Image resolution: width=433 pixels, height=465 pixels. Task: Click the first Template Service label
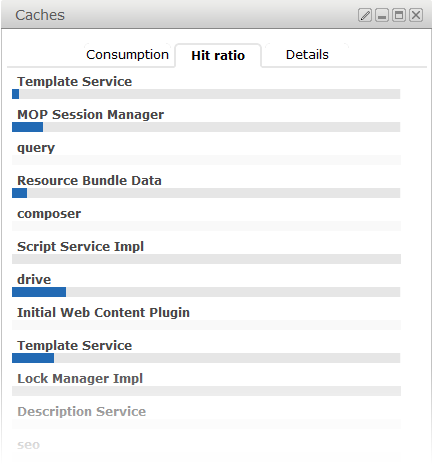pyautogui.click(x=75, y=82)
